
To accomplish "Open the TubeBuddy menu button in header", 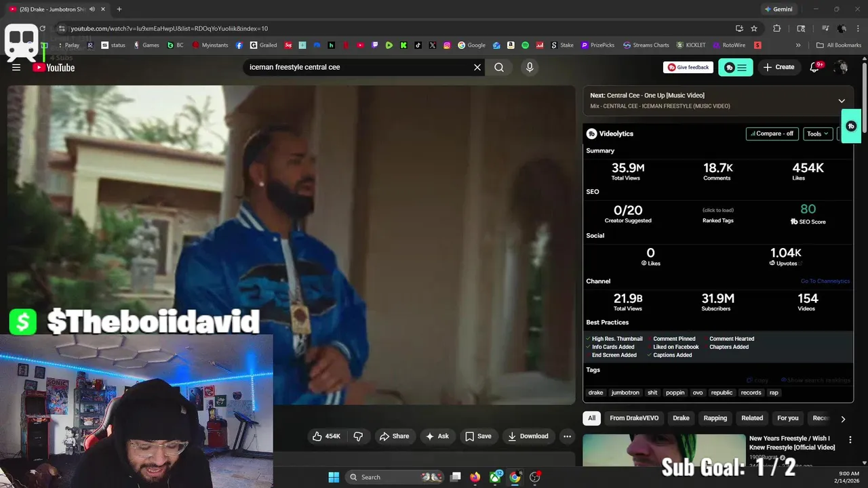I will [735, 67].
